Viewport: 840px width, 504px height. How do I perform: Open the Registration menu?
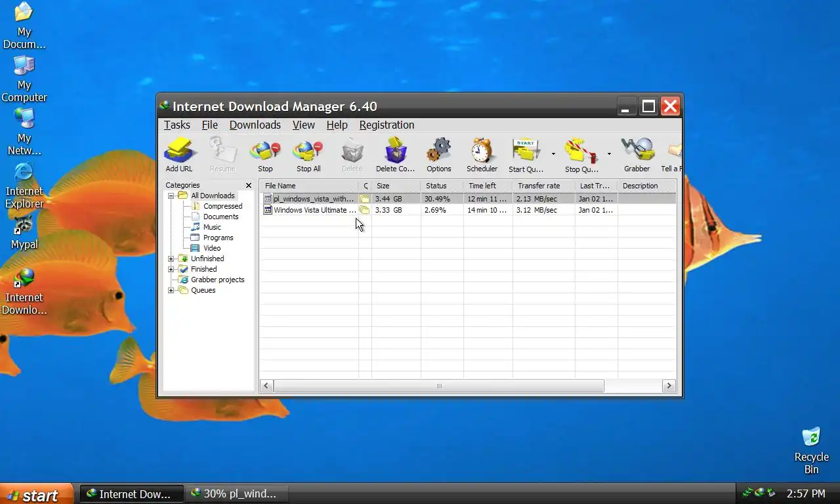click(387, 125)
